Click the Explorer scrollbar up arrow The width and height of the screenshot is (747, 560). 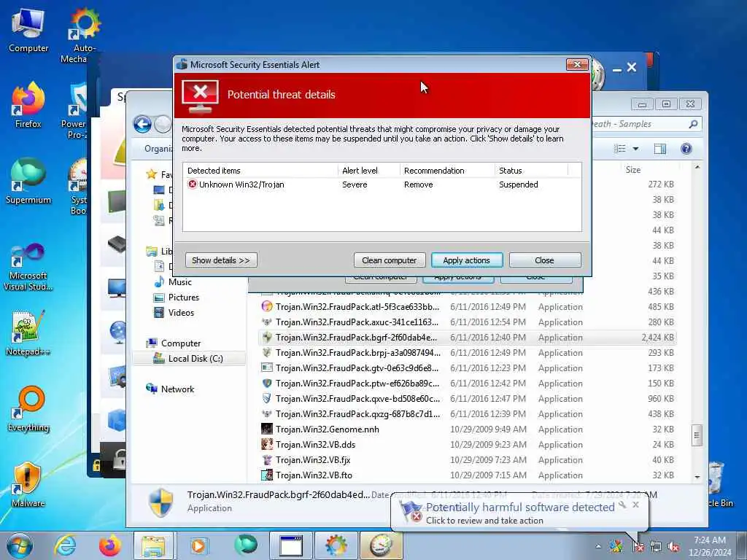[x=697, y=167]
